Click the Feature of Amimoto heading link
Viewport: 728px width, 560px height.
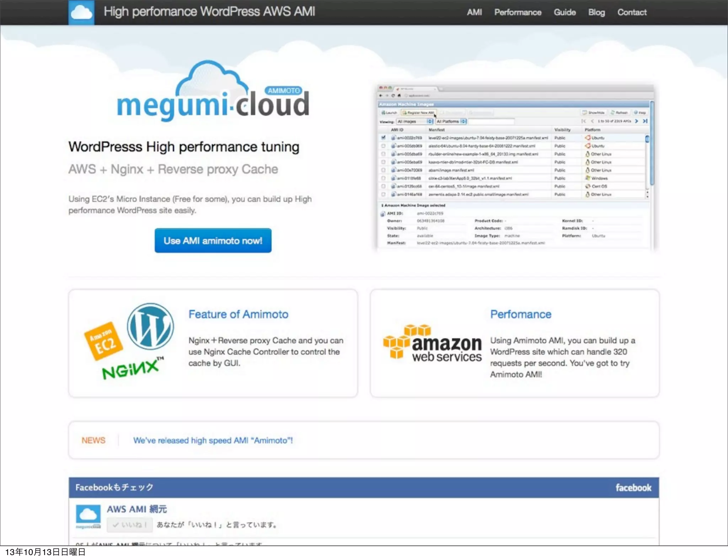[x=238, y=314]
